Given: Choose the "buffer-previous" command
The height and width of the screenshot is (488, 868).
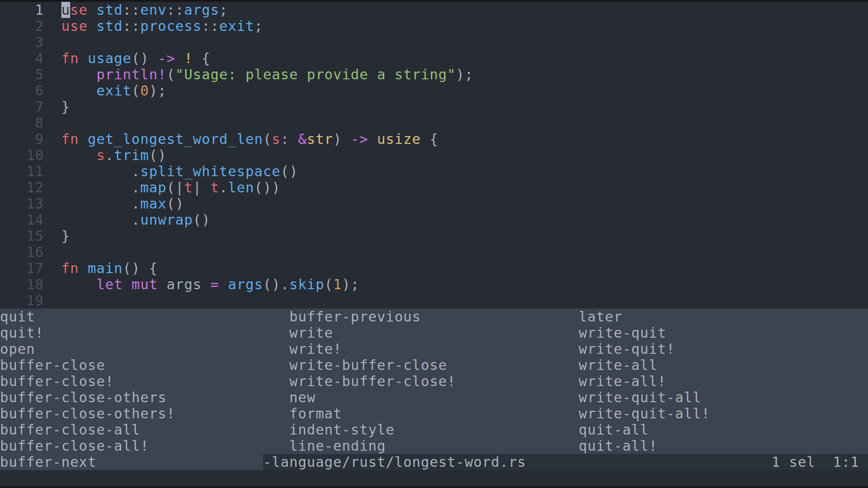Looking at the screenshot, I should 354,317.
